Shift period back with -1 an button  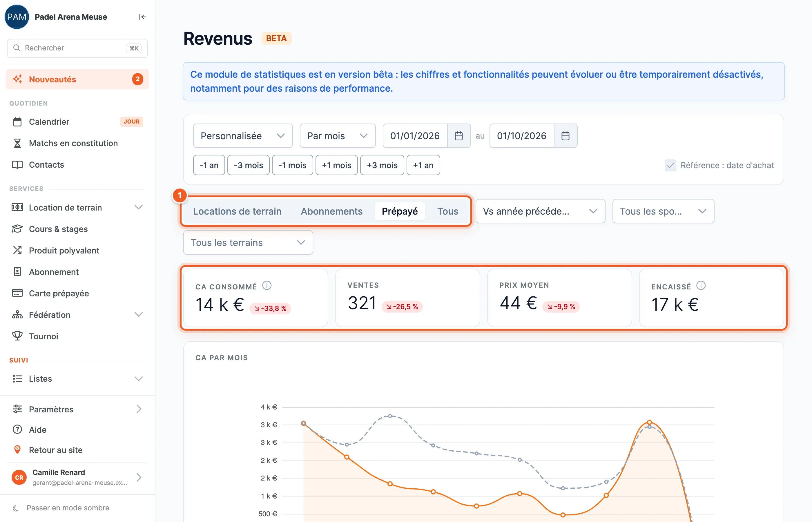[x=209, y=165]
